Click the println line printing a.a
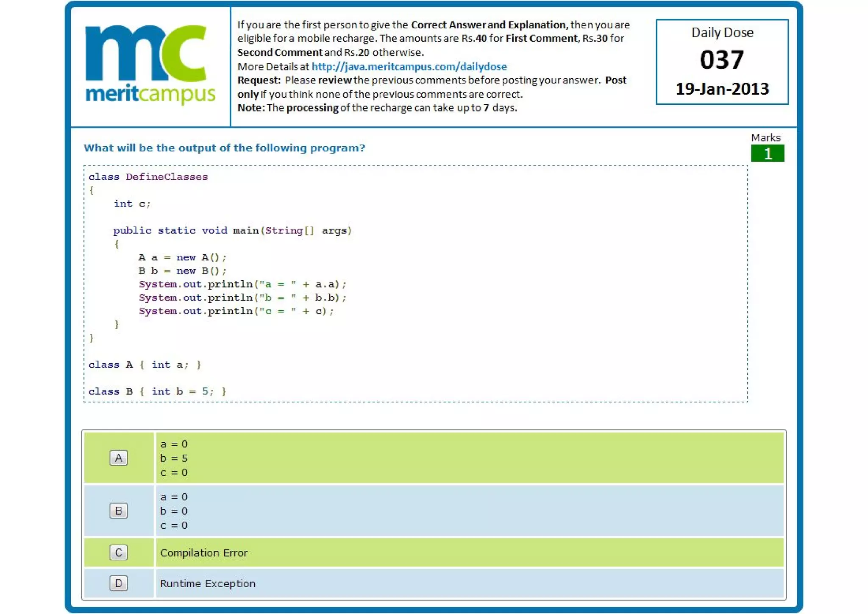 point(242,284)
